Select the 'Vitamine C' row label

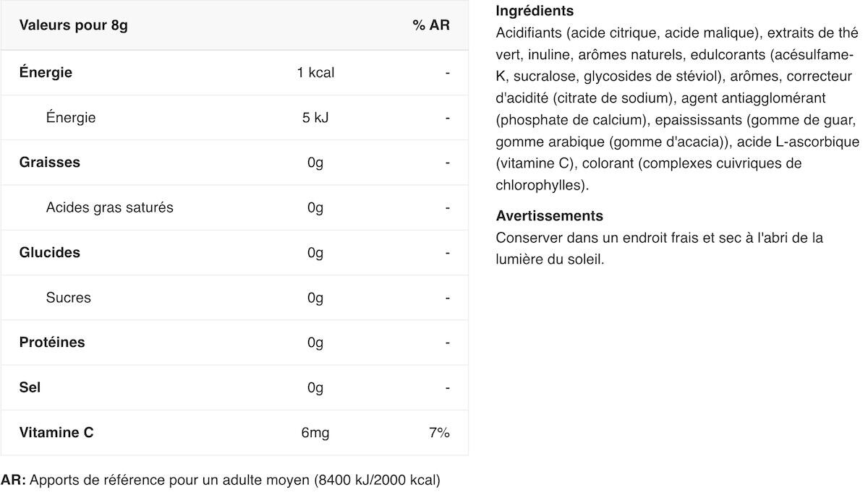coord(56,433)
